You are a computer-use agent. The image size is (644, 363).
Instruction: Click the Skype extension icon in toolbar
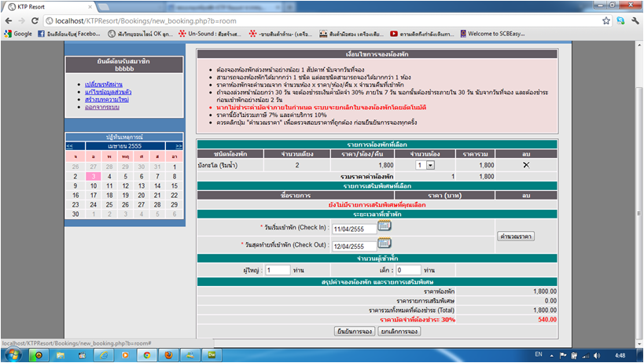[x=620, y=20]
